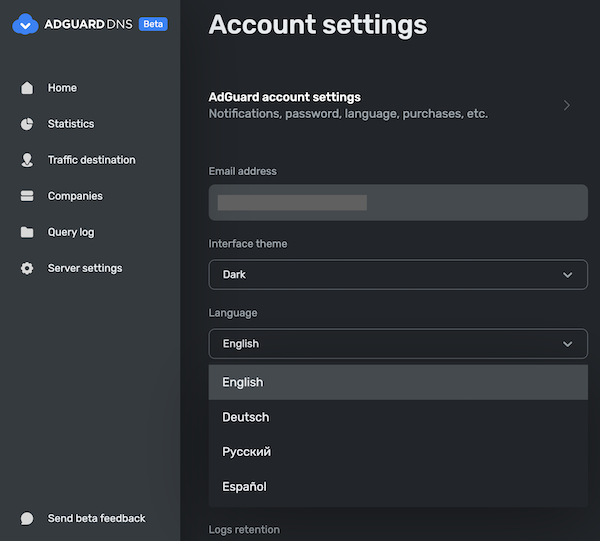Open Server settings page
Viewport: 600px width, 541px height.
tap(85, 268)
